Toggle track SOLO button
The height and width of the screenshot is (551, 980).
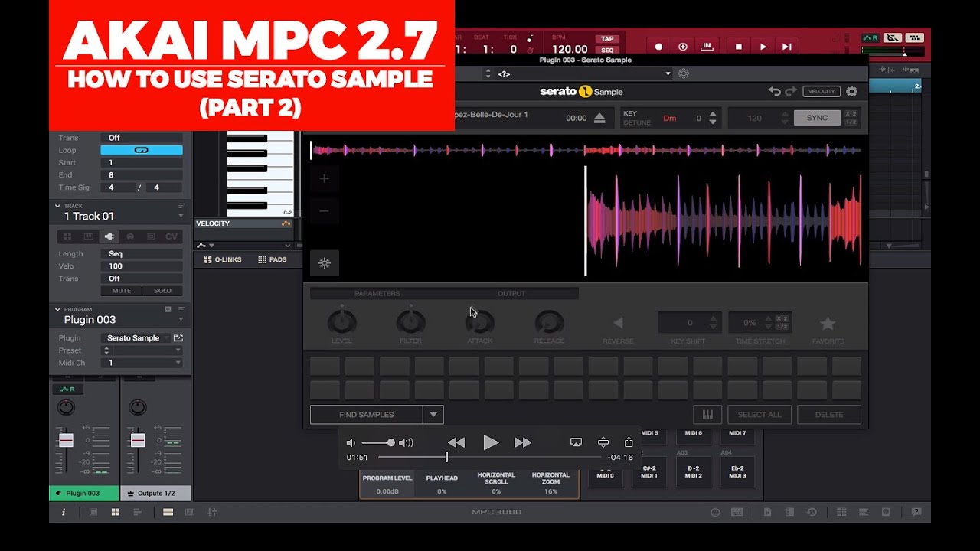162,291
